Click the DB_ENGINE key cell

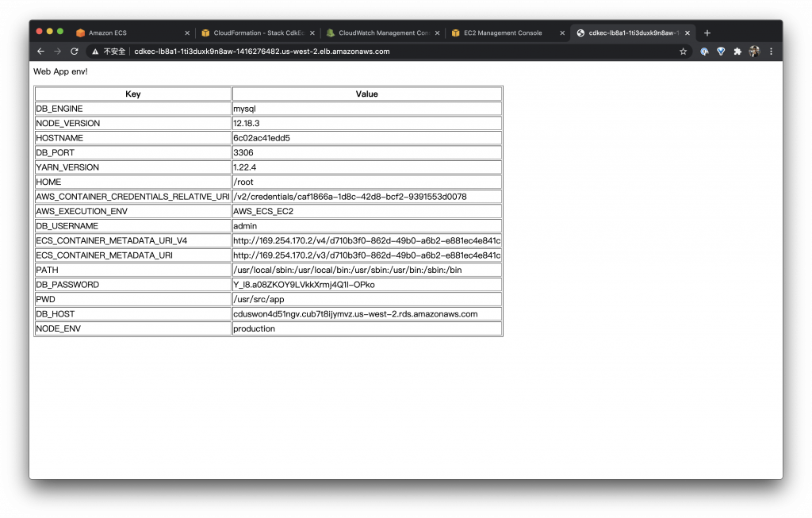tap(133, 108)
